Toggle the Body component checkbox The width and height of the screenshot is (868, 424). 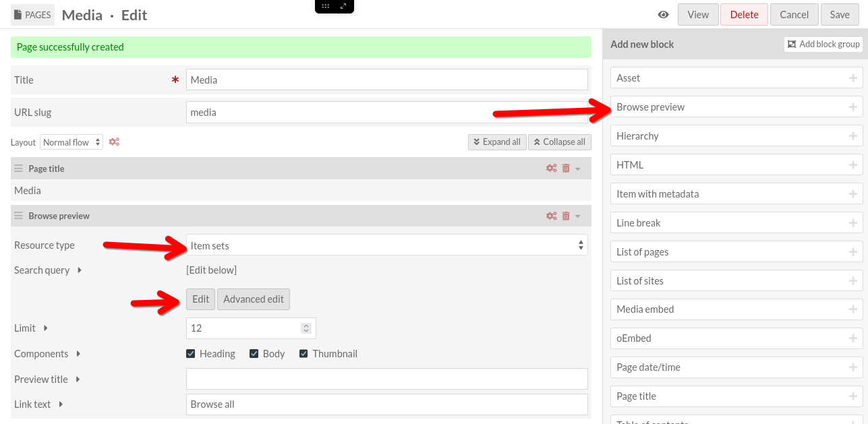pos(254,354)
